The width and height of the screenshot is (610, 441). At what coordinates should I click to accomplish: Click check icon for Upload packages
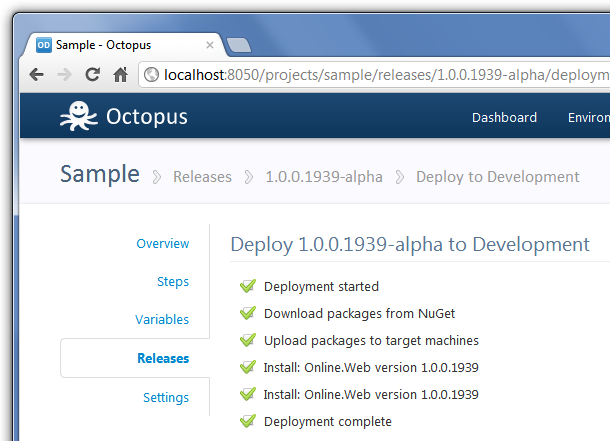pos(248,340)
